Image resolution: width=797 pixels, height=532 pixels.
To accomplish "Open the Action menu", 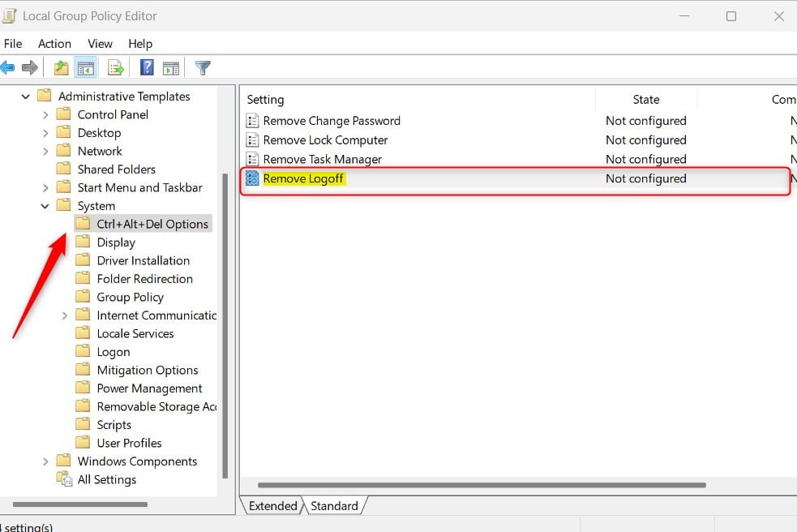I will pyautogui.click(x=54, y=44).
